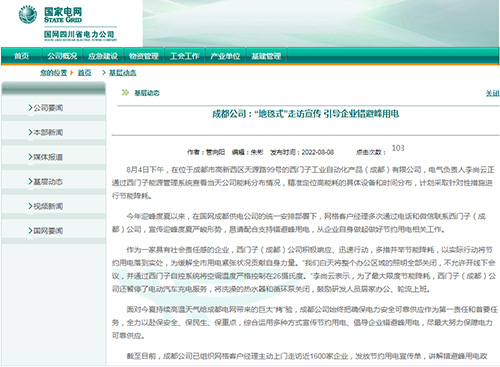Open the 首页 navigation menu item

pyautogui.click(x=21, y=56)
